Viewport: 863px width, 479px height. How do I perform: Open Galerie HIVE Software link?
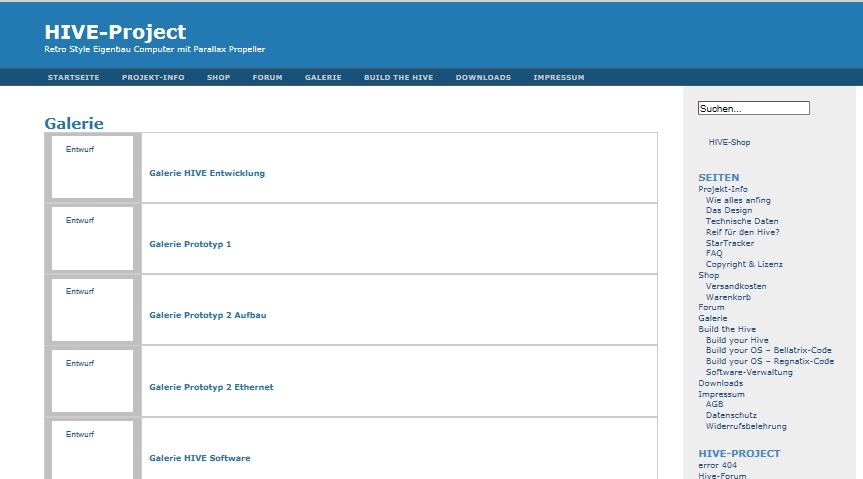pos(200,458)
